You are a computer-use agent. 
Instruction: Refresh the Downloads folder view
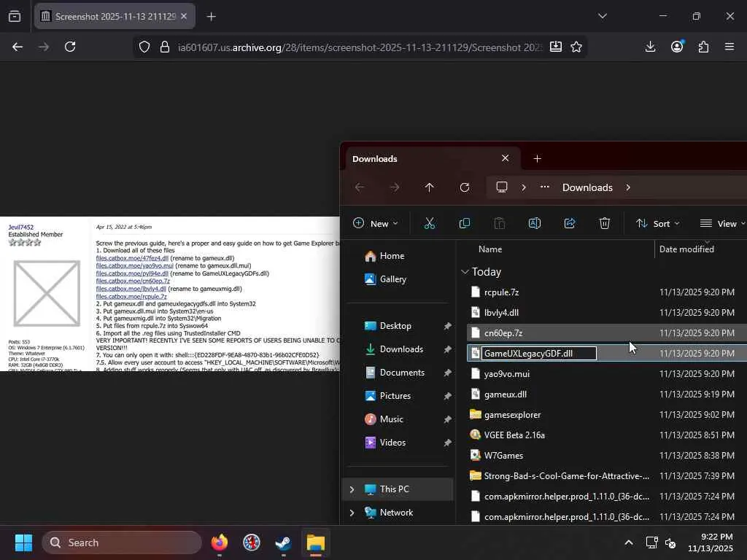point(465,187)
